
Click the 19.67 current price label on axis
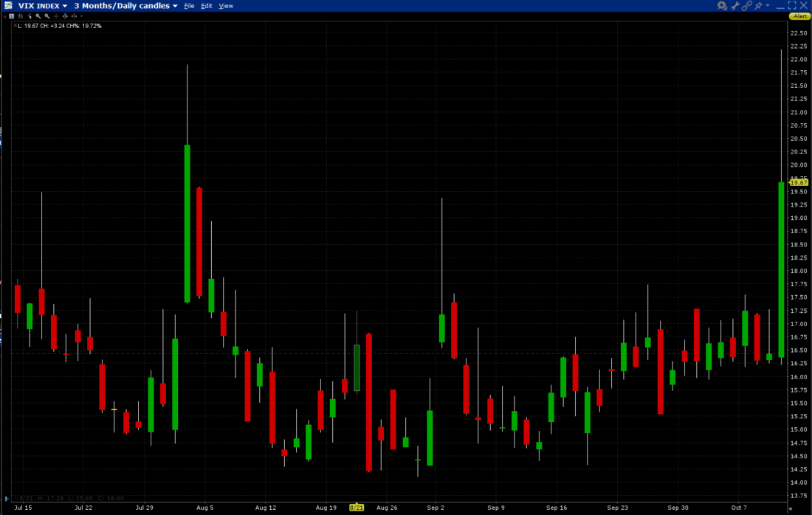(x=797, y=183)
